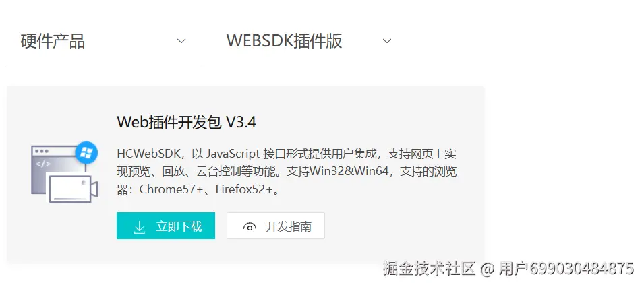
Task: Click the download arrow icon on 立即下载
Action: [140, 227]
